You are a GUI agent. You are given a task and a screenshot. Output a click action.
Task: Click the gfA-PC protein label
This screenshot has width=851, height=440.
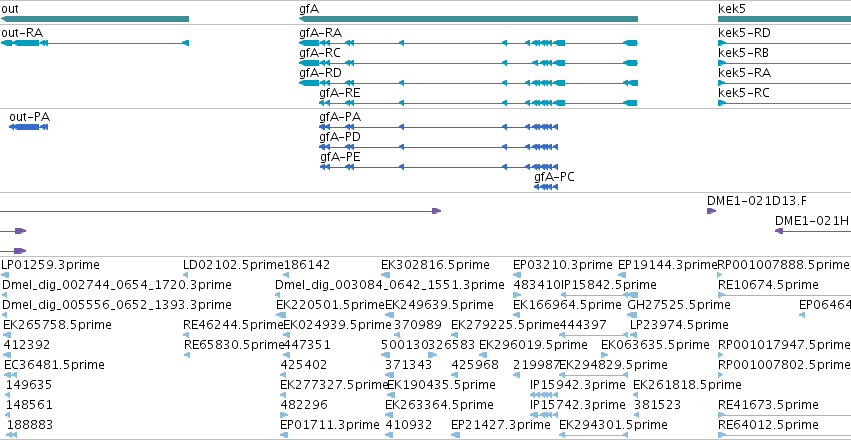(x=554, y=177)
